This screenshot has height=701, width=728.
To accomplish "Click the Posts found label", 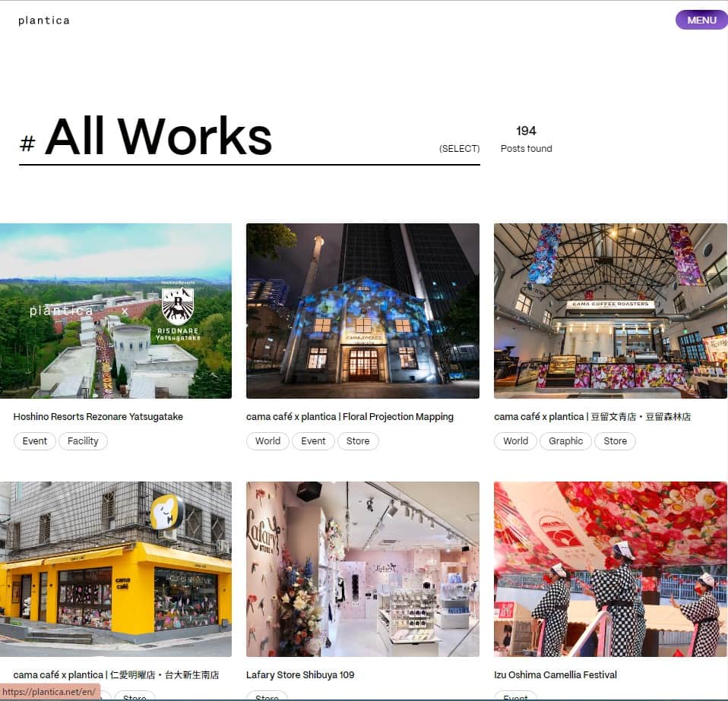I will 526,148.
